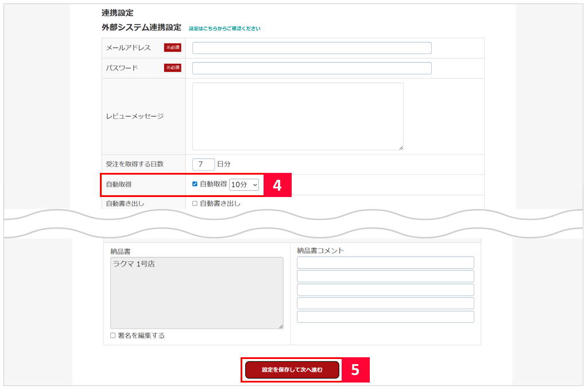Select the last 納品書コメント field
This screenshot has height=390, width=588.
[x=385, y=317]
